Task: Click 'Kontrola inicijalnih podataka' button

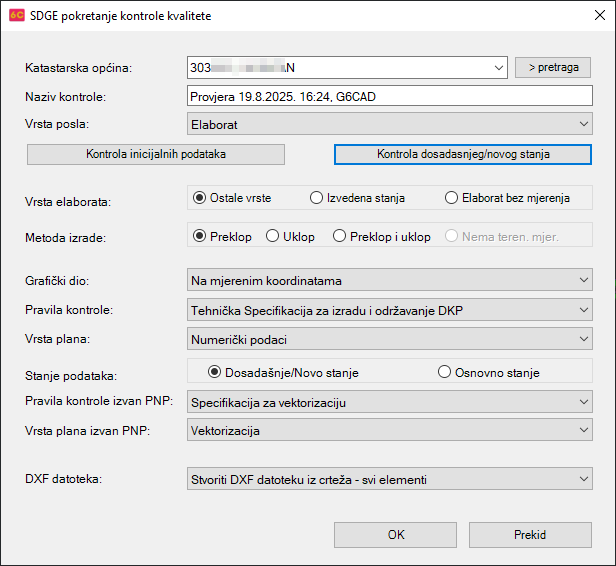Action: pyautogui.click(x=156, y=155)
